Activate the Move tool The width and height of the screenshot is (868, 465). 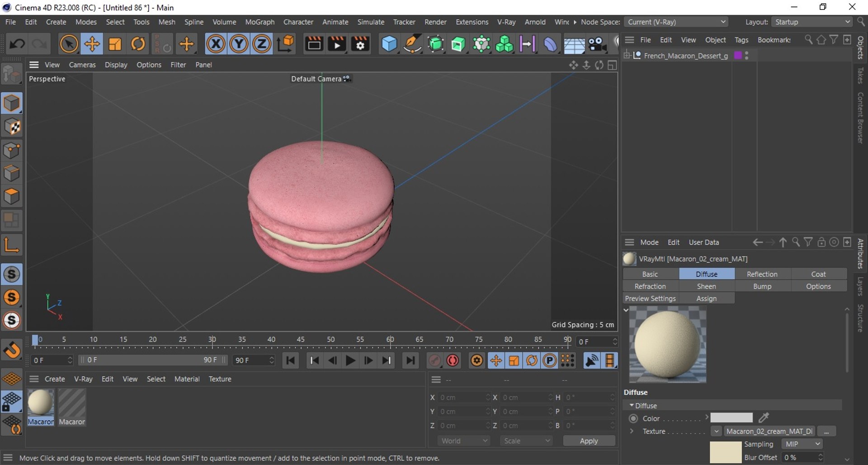click(x=92, y=44)
